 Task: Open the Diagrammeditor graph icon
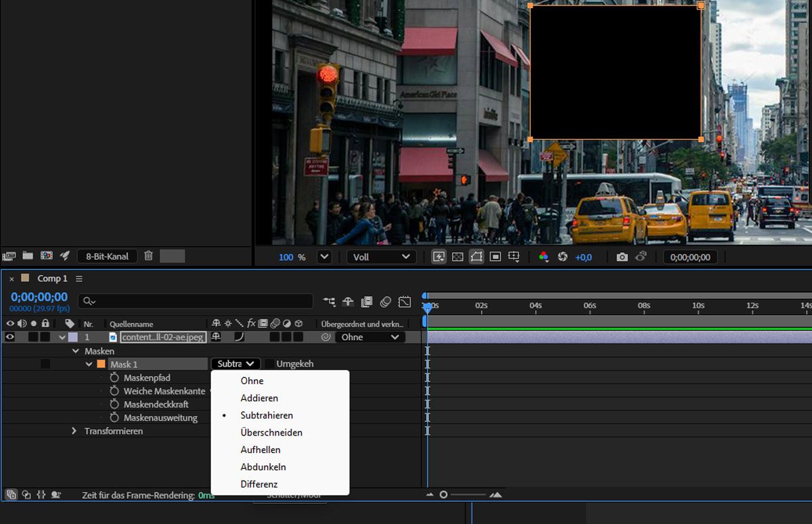pyautogui.click(x=405, y=302)
